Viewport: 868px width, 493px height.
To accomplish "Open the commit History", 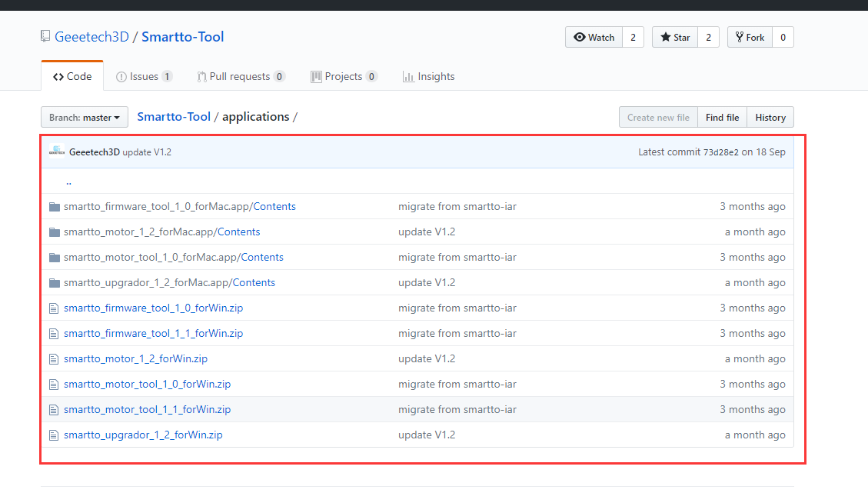I will [770, 118].
